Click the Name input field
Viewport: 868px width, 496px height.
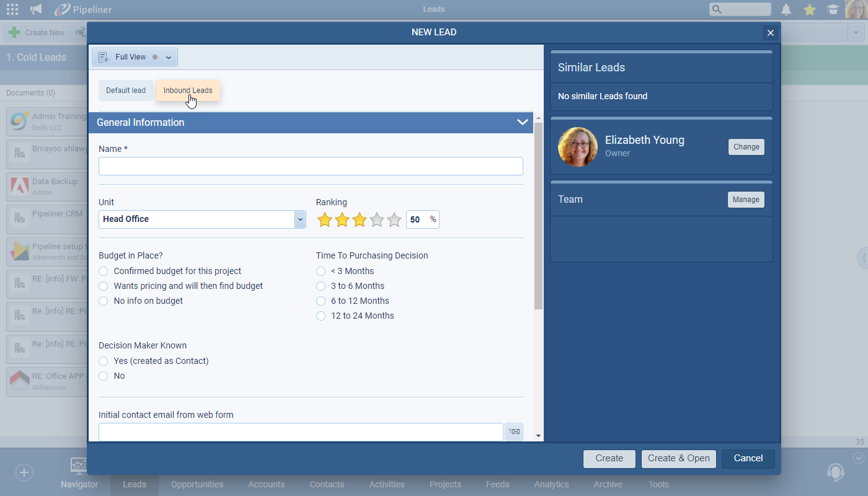pos(311,166)
